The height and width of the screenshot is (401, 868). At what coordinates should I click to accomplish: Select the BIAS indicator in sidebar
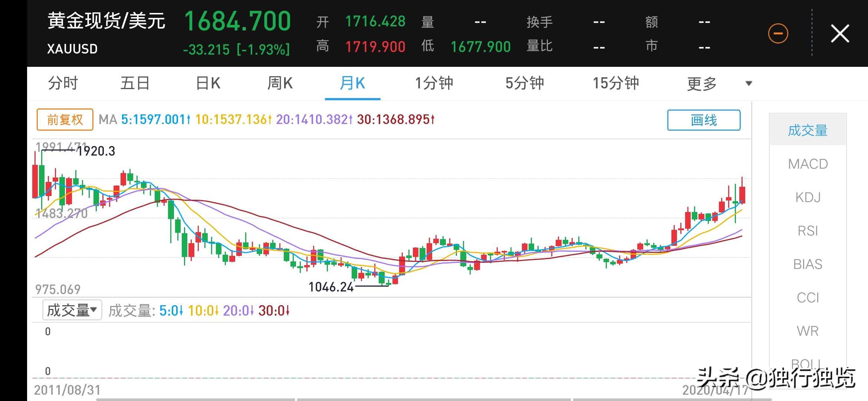[808, 264]
